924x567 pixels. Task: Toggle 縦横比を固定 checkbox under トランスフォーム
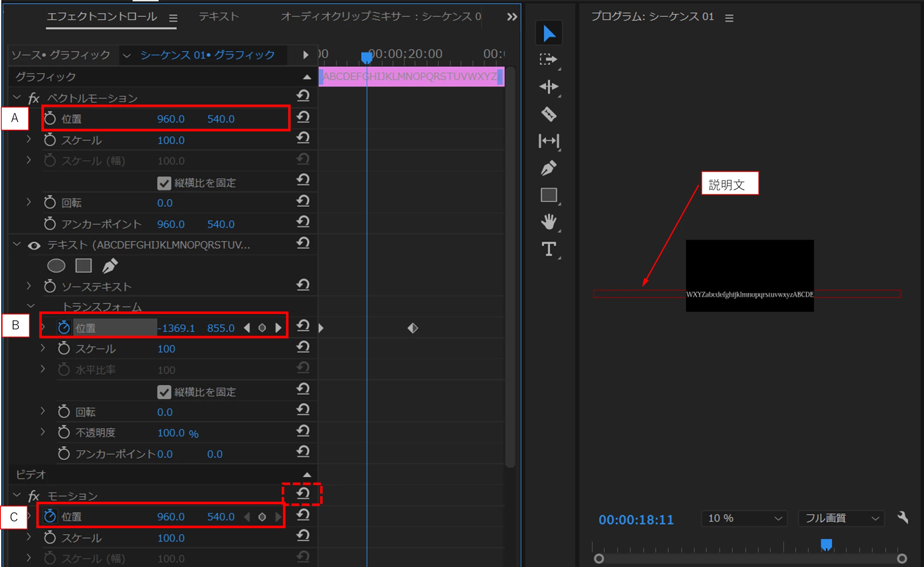pyautogui.click(x=164, y=392)
